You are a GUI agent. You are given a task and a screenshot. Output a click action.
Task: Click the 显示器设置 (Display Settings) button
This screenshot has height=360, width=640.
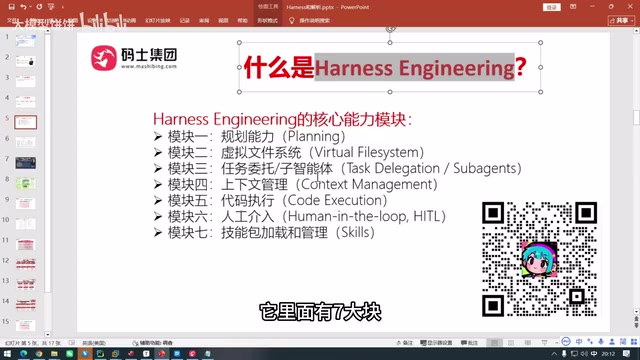pyautogui.click(x=436, y=343)
